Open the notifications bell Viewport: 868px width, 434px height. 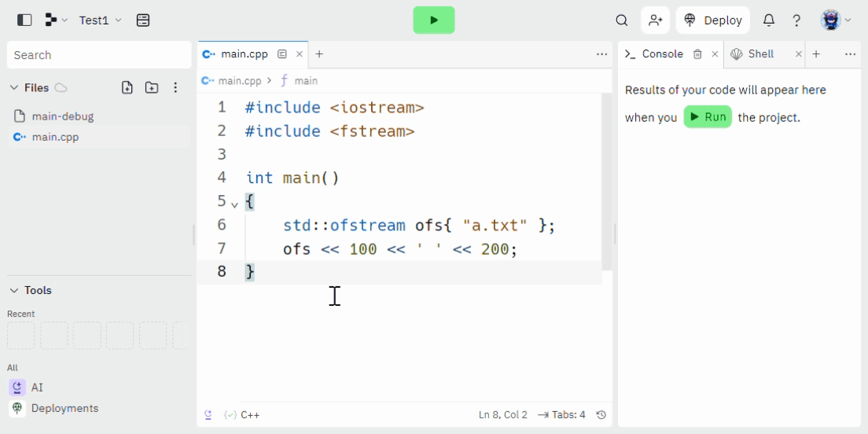[x=768, y=20]
